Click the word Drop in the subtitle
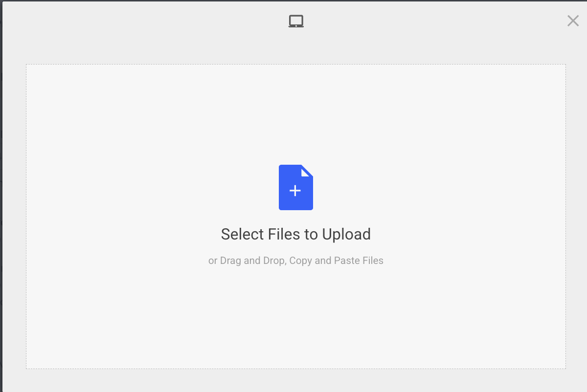The image size is (587, 392). tap(273, 261)
